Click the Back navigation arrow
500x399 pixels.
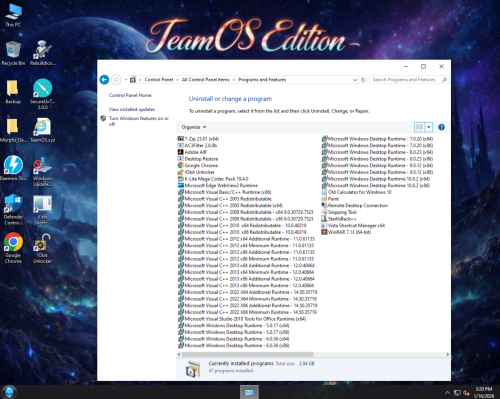104,80
